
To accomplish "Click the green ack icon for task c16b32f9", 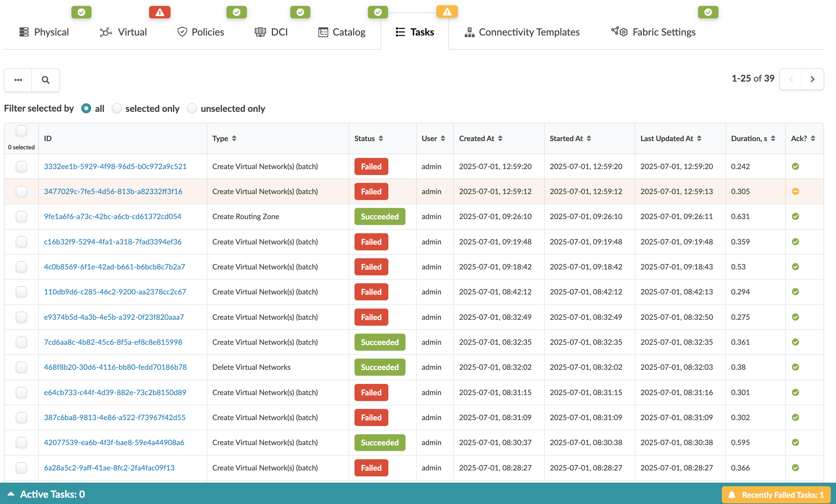I will click(795, 241).
